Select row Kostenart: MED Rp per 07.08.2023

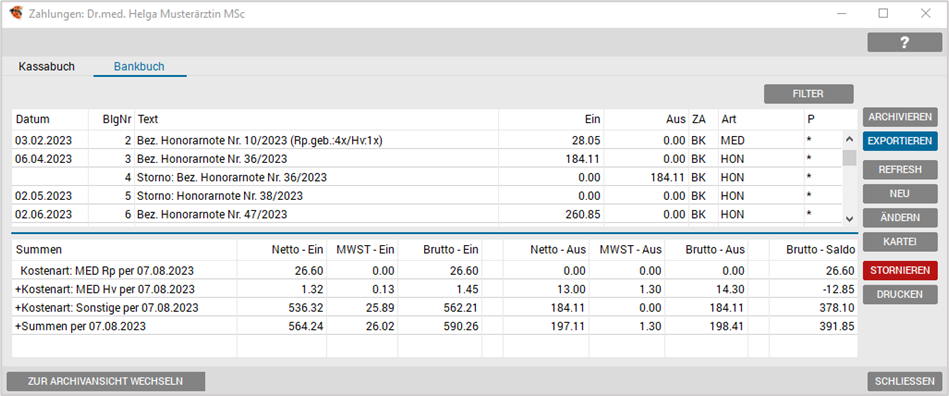click(435, 270)
